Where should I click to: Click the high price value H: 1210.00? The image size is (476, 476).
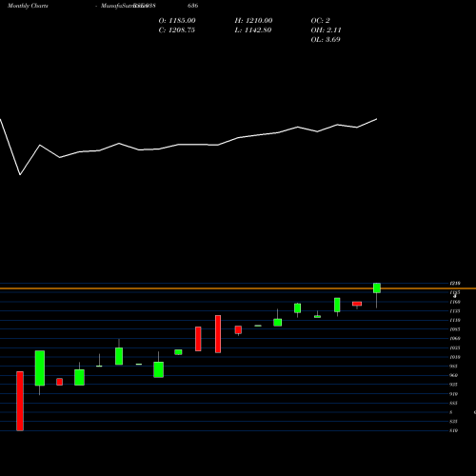click(253, 21)
